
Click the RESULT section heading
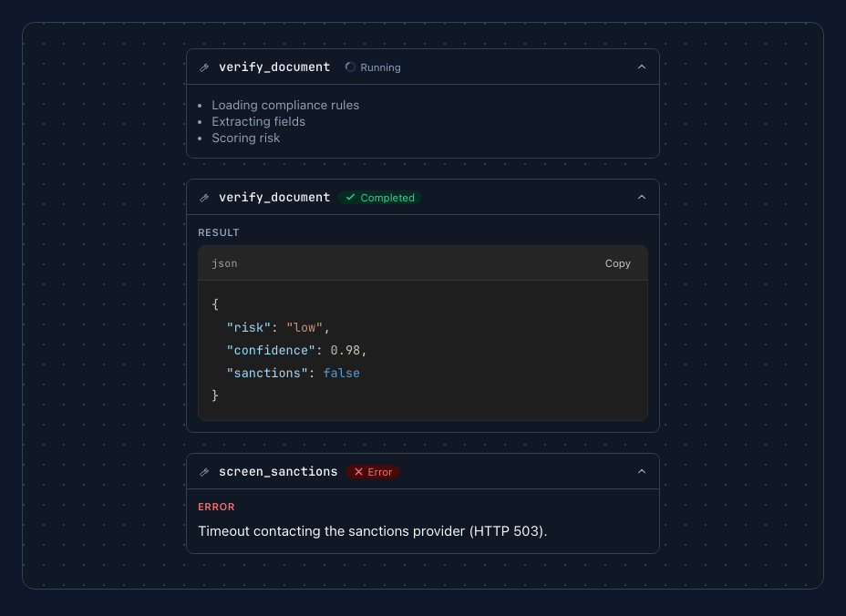219,232
